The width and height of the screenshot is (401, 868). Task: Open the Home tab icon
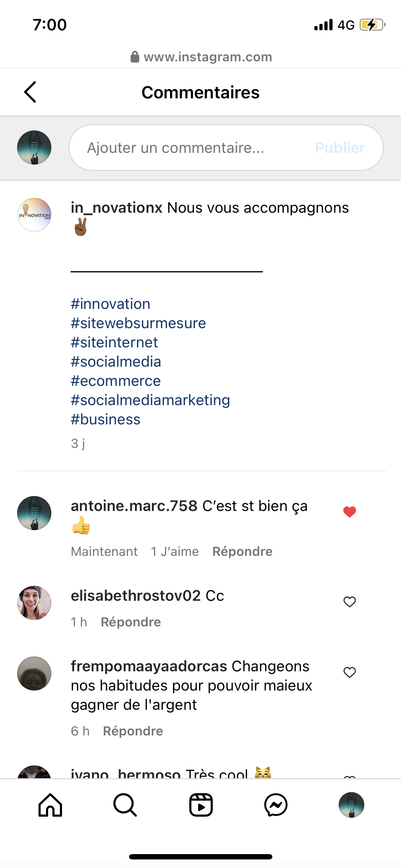[x=50, y=805]
